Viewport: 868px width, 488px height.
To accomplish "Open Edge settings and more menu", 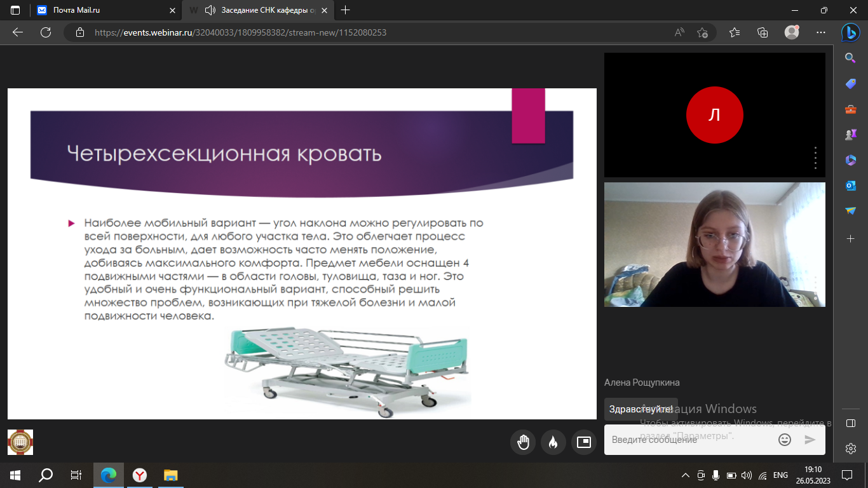I will (820, 32).
